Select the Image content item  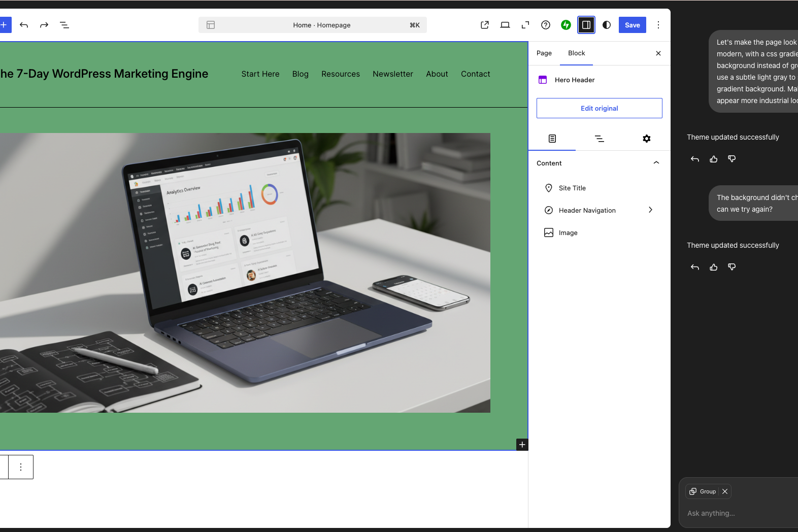click(600, 232)
